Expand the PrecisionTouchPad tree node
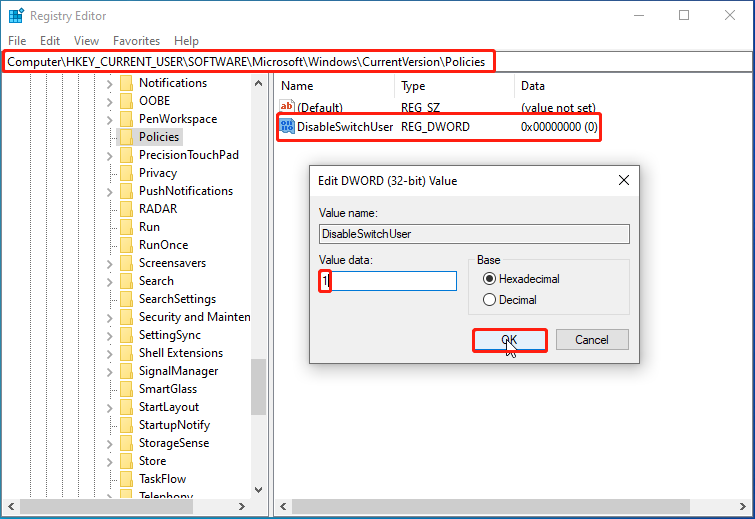755x519 pixels. pyautogui.click(x=109, y=156)
